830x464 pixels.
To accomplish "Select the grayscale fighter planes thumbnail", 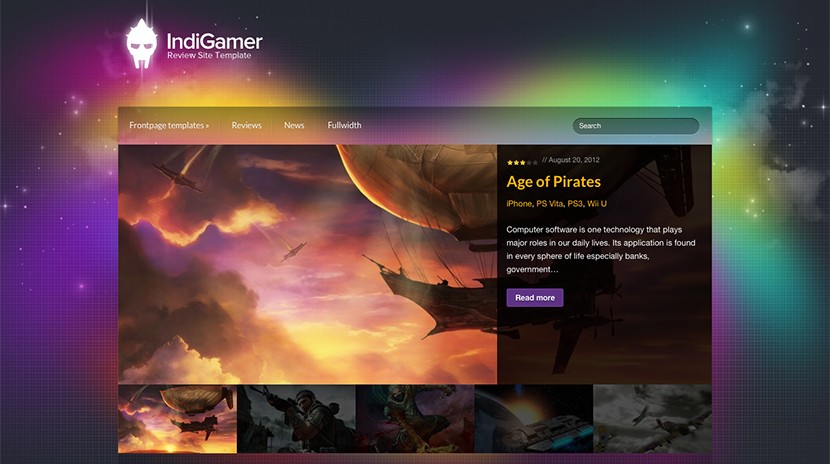I will pos(653,419).
